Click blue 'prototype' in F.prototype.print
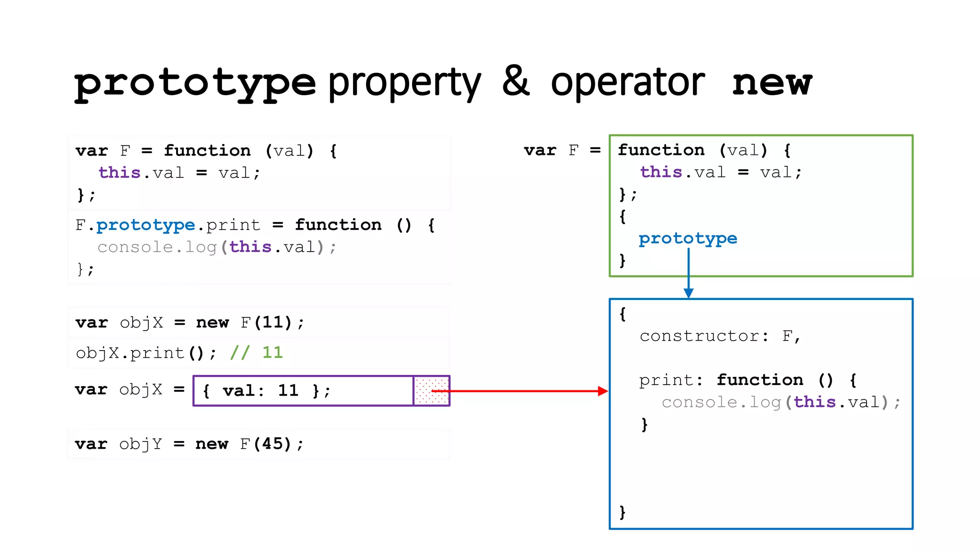980x551 pixels. click(x=145, y=225)
